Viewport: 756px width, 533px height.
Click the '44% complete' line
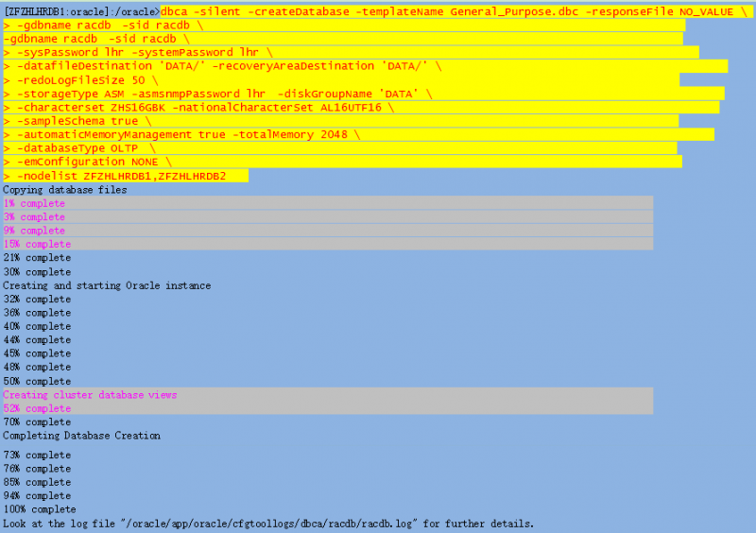pyautogui.click(x=37, y=339)
